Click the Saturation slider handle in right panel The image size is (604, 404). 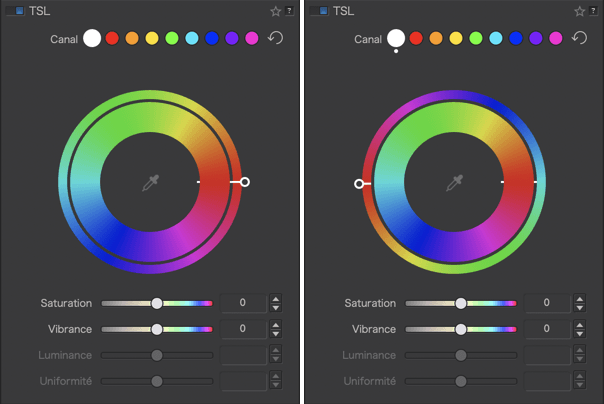coord(461,303)
